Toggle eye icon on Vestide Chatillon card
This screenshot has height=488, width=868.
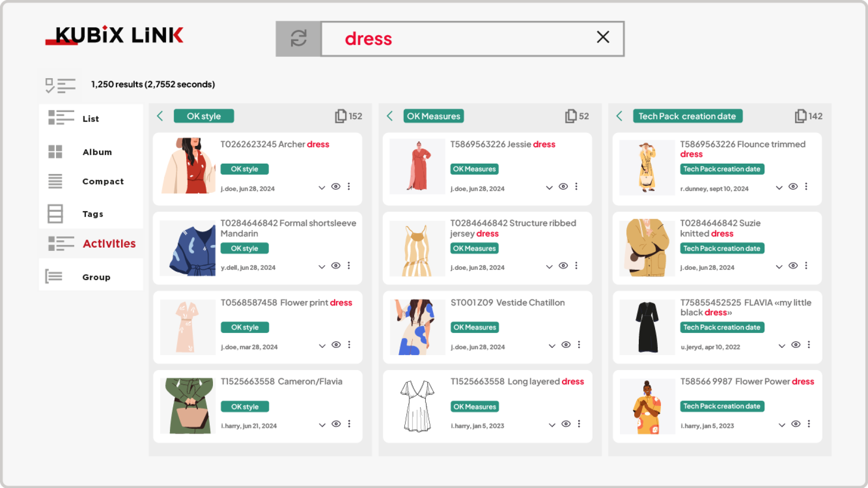(566, 345)
